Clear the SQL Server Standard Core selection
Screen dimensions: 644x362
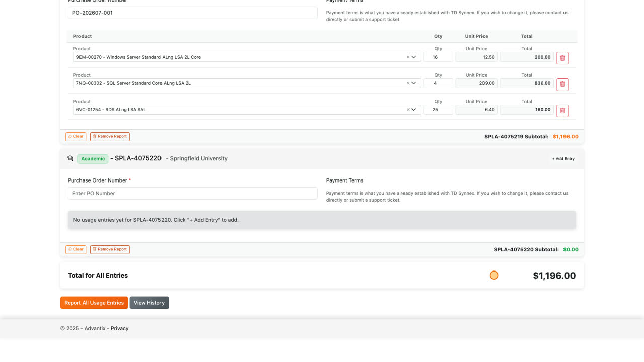(408, 83)
